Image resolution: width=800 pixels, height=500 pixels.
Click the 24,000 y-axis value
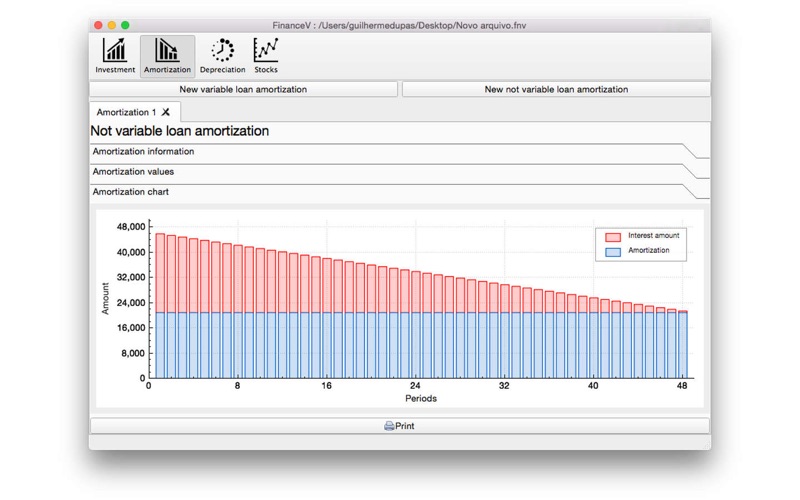tap(131, 303)
